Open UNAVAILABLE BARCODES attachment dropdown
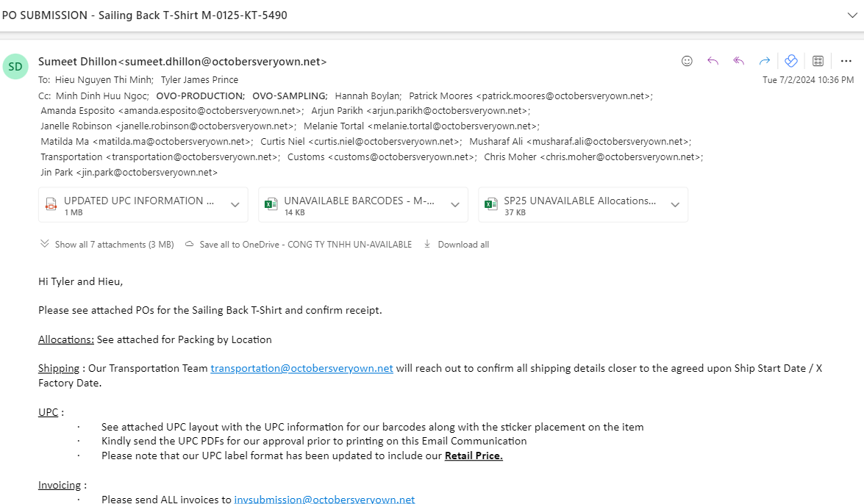The height and width of the screenshot is (504, 864). [455, 205]
